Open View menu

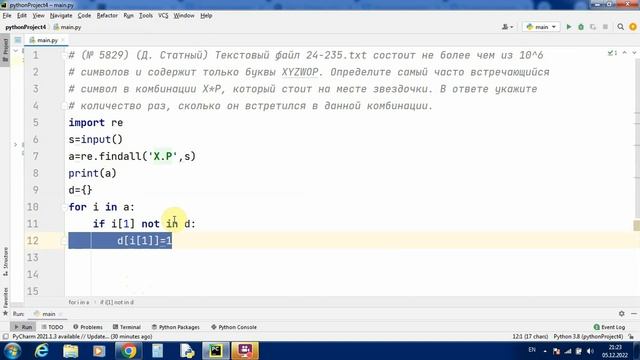(38, 16)
